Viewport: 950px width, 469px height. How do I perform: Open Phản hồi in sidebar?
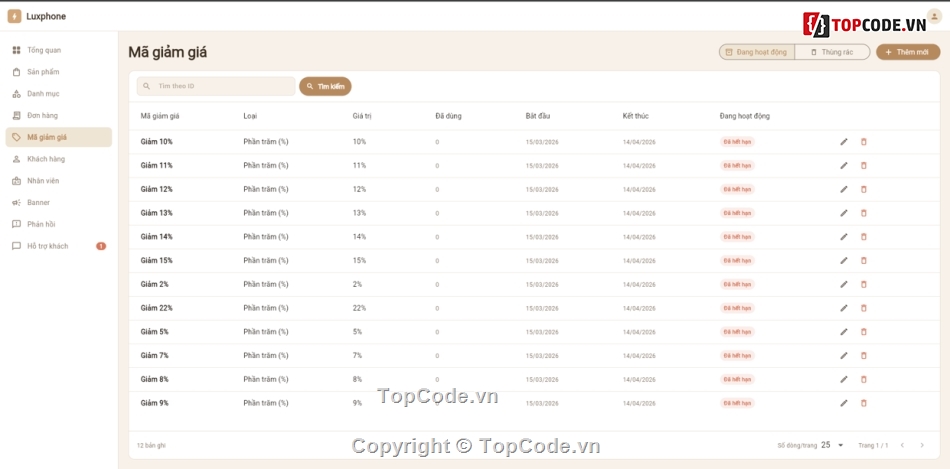(59, 224)
